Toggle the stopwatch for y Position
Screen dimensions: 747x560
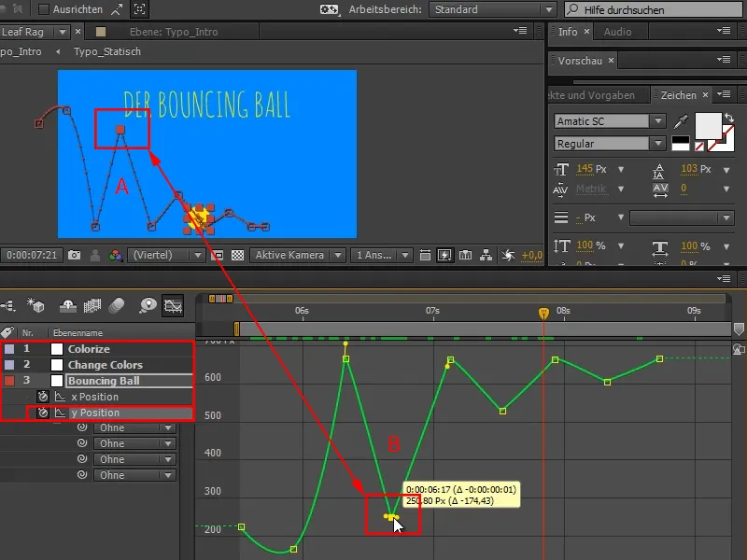[x=43, y=413]
